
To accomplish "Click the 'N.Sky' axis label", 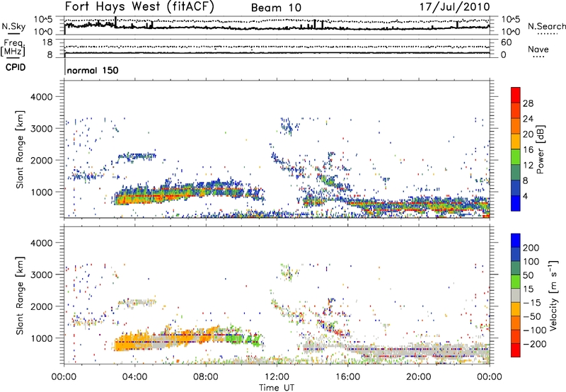I will [x=13, y=26].
